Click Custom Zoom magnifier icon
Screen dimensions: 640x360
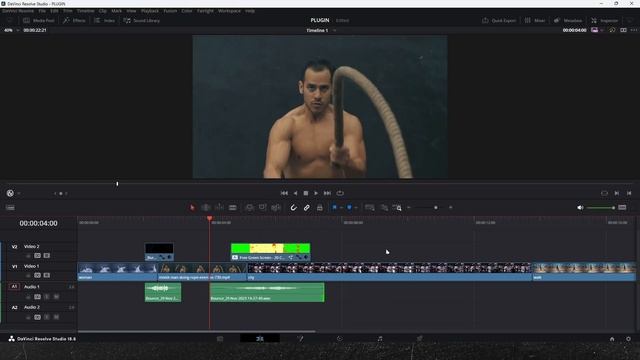397,208
